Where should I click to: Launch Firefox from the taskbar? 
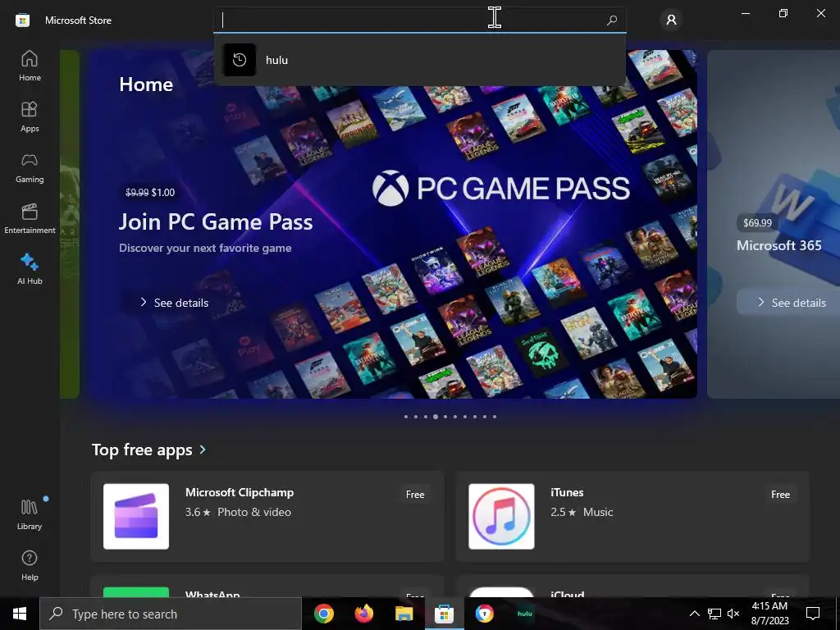(363, 614)
